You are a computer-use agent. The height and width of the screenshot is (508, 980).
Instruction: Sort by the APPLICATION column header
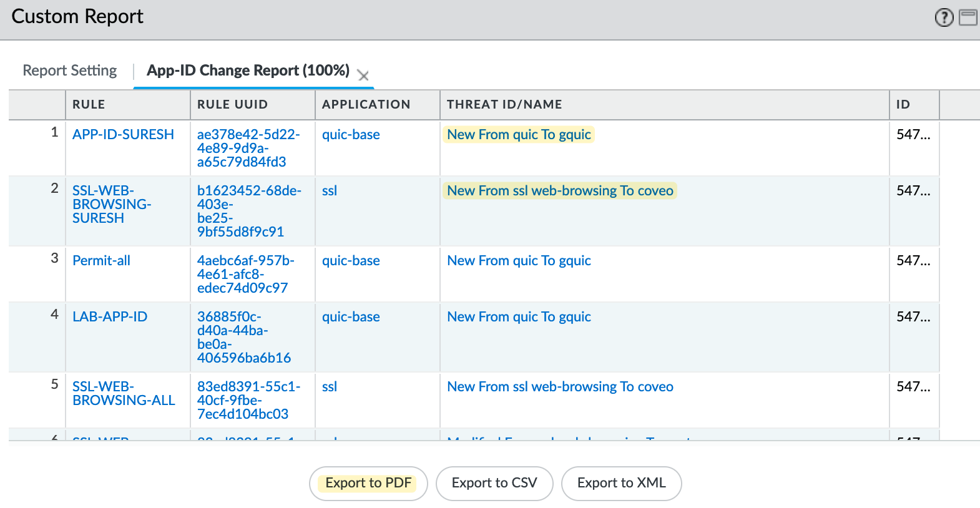(x=378, y=105)
